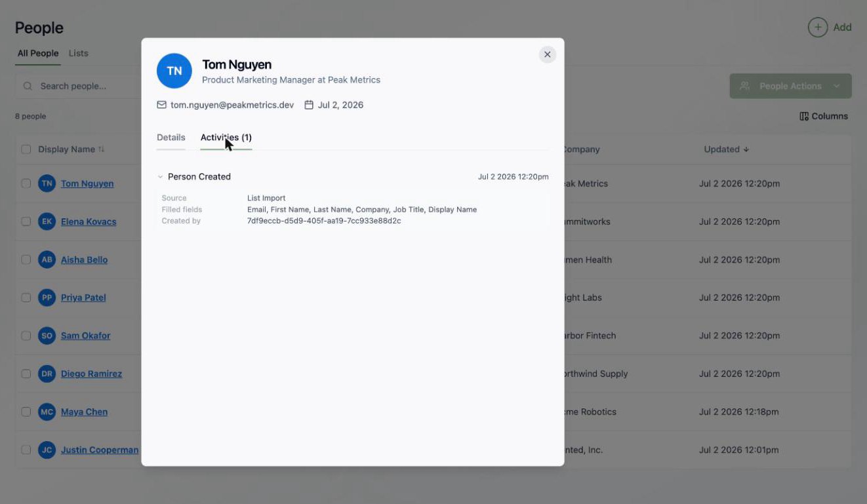Open the Lists tab

(x=79, y=54)
